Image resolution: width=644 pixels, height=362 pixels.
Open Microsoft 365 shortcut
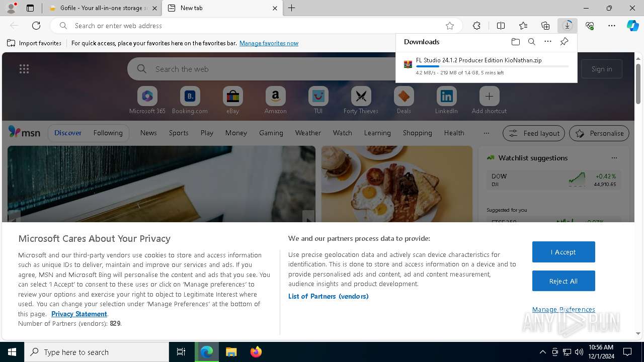click(x=147, y=100)
